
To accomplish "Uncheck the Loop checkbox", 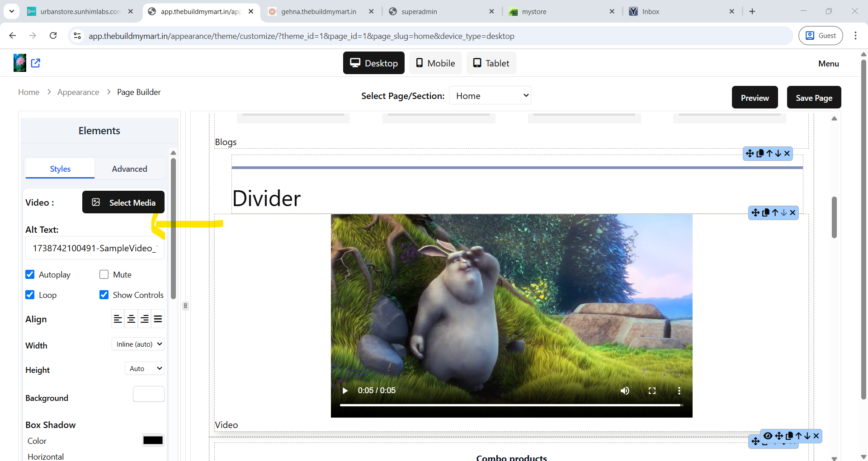I will [30, 295].
